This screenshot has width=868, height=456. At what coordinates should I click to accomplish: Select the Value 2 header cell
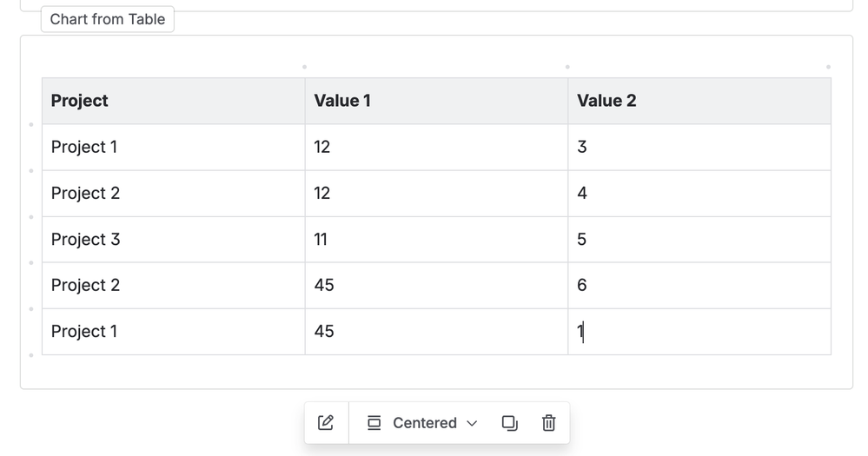(x=699, y=101)
